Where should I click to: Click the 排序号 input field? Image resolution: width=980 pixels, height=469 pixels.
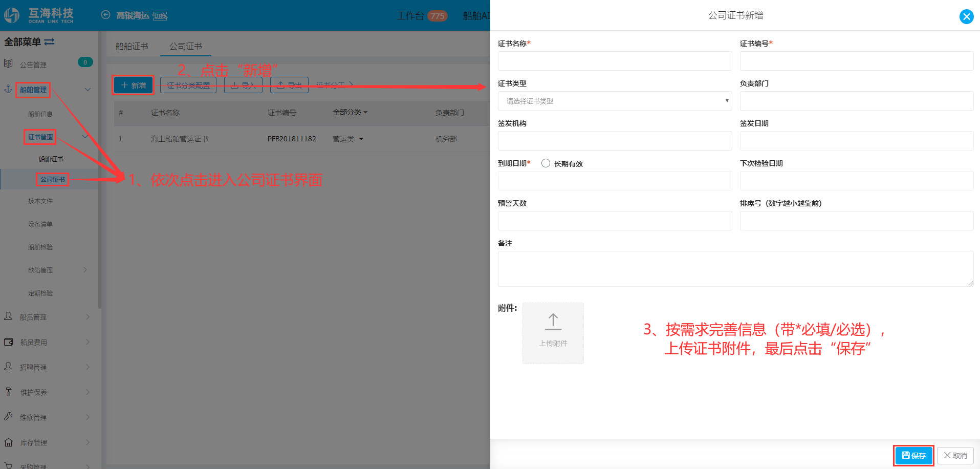[856, 221]
